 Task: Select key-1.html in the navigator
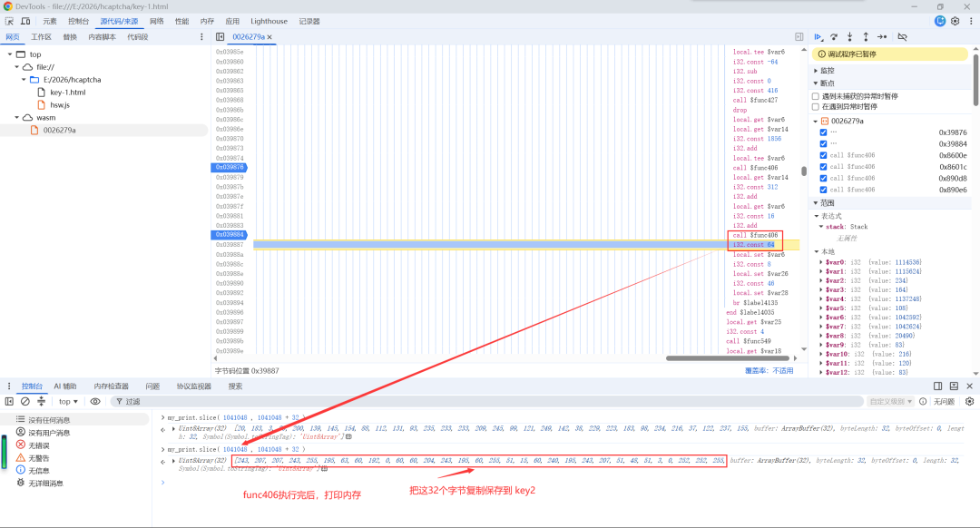pos(67,93)
